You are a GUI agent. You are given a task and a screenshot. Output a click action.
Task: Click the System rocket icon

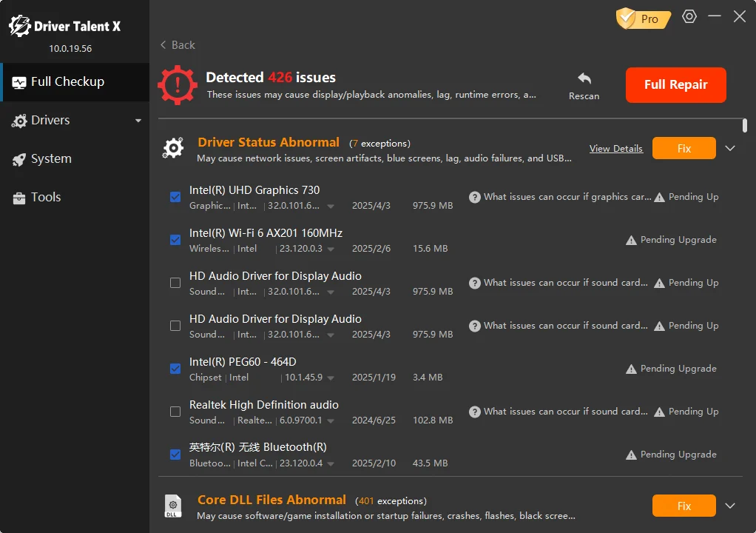19,159
